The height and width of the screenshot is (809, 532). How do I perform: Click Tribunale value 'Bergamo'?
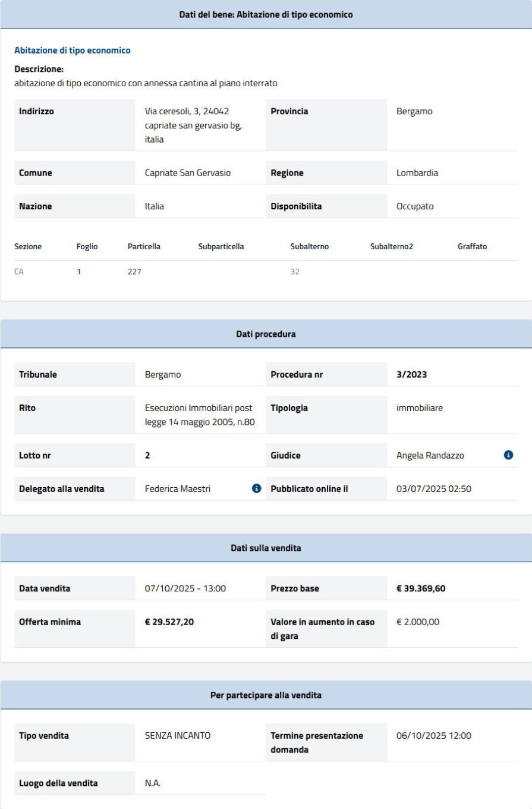click(163, 375)
